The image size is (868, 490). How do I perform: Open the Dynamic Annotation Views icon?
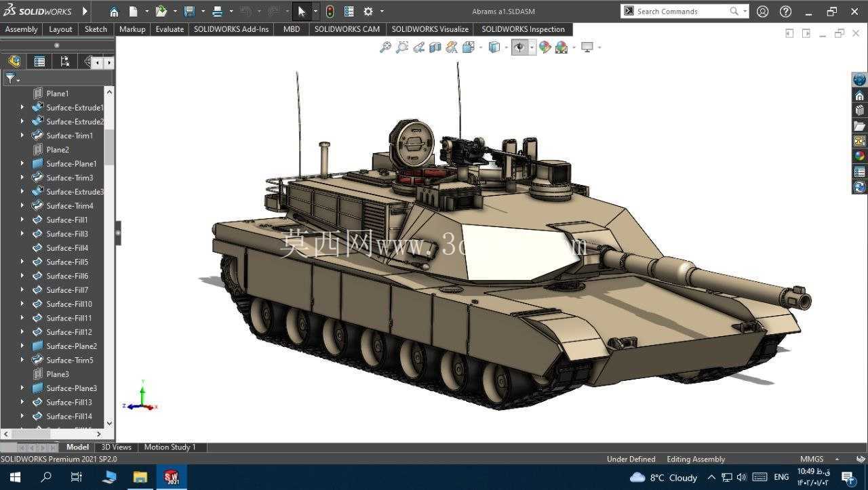(452, 47)
